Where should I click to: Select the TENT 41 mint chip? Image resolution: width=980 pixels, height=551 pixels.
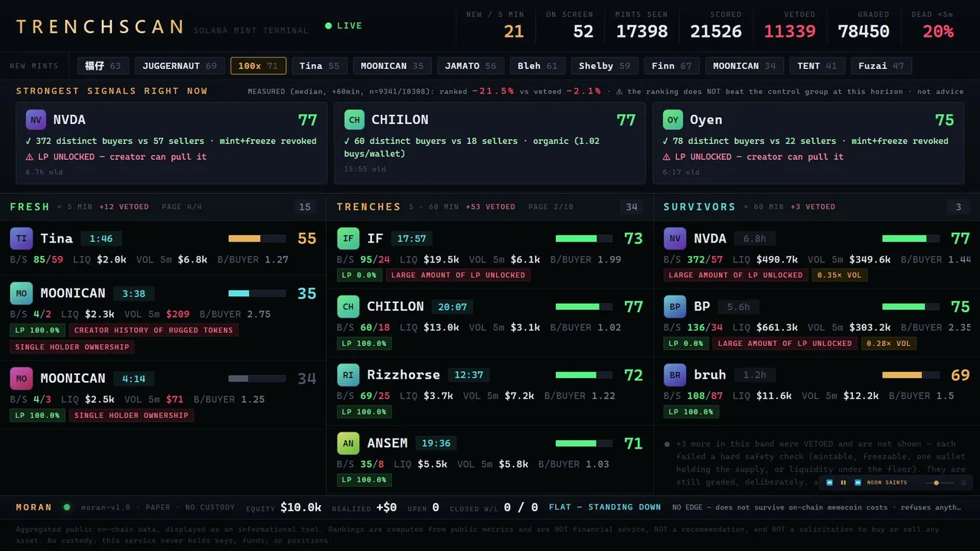[x=817, y=66]
